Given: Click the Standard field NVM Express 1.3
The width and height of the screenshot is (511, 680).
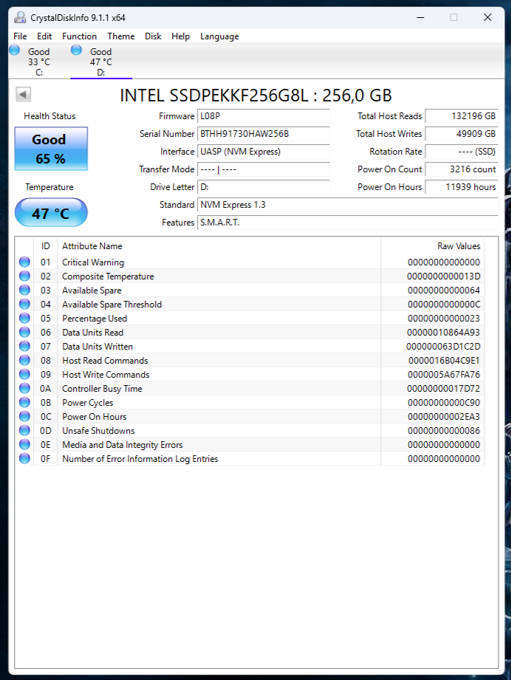Looking at the screenshot, I should 348,205.
